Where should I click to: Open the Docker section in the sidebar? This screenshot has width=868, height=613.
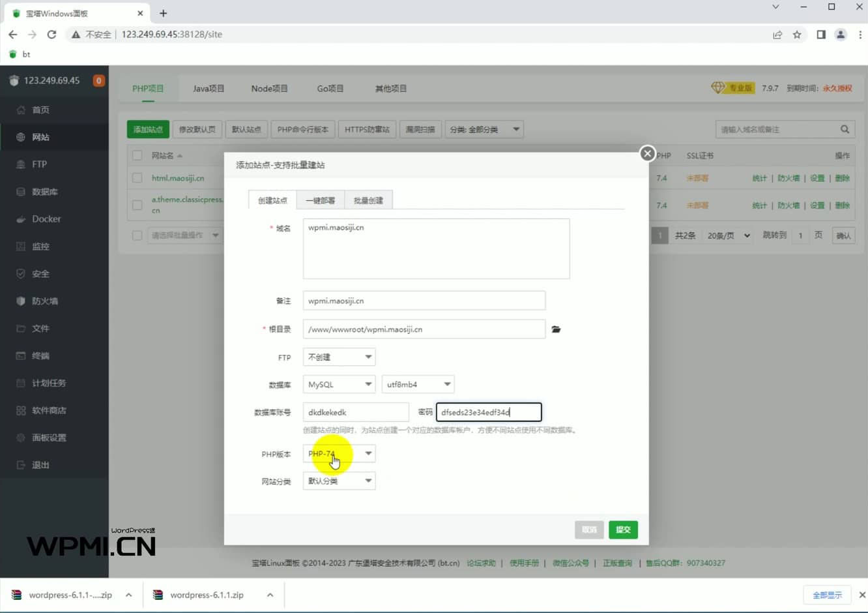pos(46,218)
